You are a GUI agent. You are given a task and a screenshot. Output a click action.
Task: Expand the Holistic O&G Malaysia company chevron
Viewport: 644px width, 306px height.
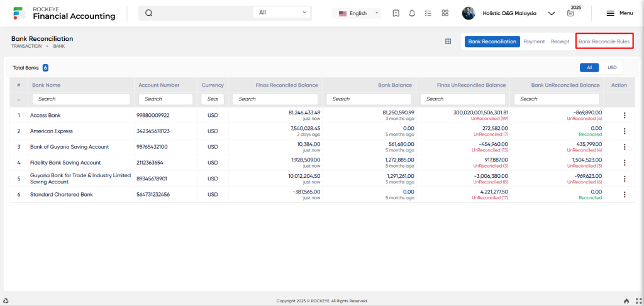click(x=552, y=14)
